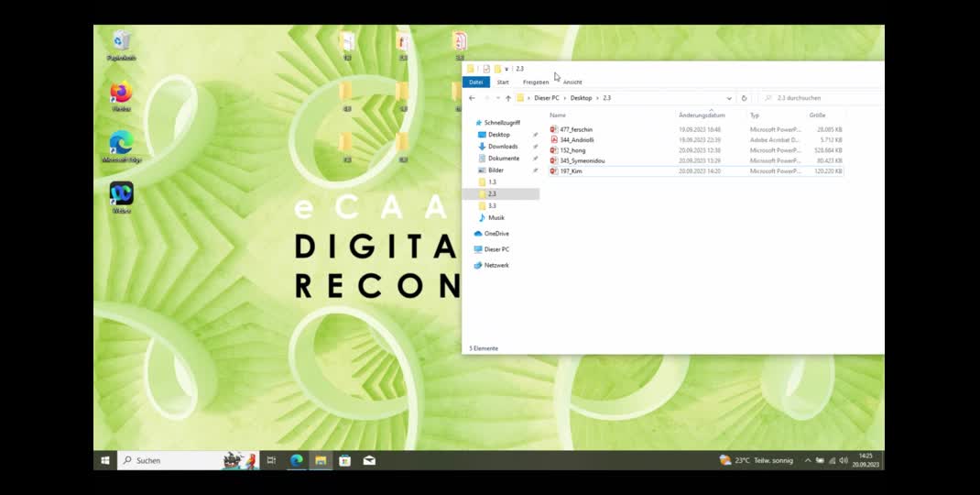The image size is (980, 495).
Task: Switch to the Ansicht ribbon tab
Action: pos(572,82)
